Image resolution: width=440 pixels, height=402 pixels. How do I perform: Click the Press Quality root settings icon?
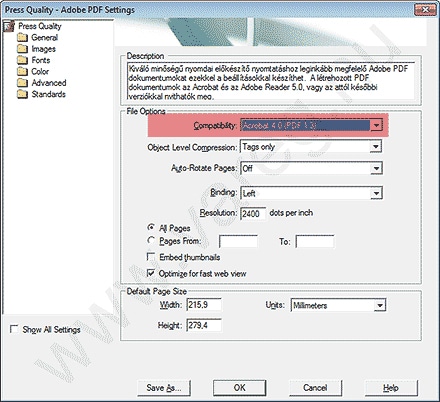[9, 26]
